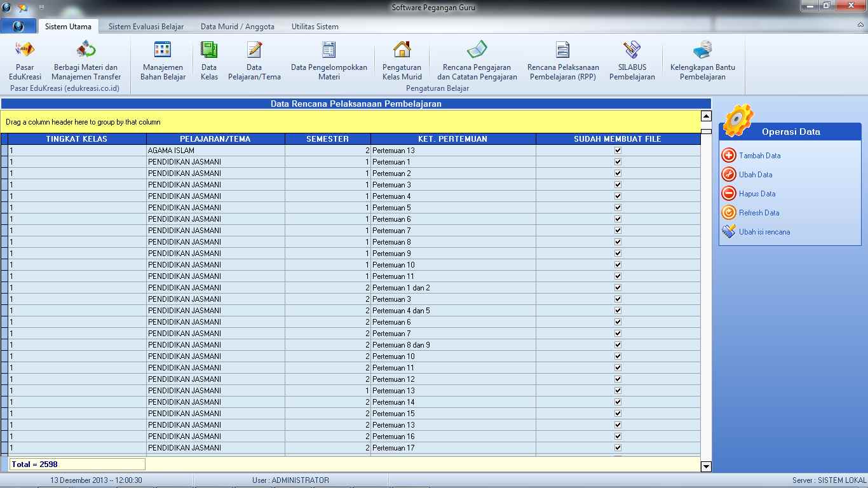Image resolution: width=868 pixels, height=488 pixels.
Task: Click Hapus Data minus icon
Action: click(729, 193)
